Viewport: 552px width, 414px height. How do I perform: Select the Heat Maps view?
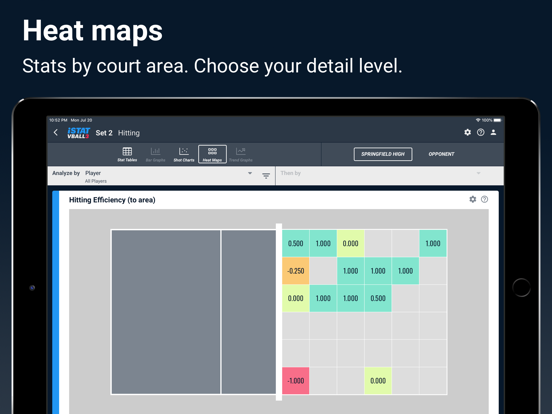pos(212,154)
